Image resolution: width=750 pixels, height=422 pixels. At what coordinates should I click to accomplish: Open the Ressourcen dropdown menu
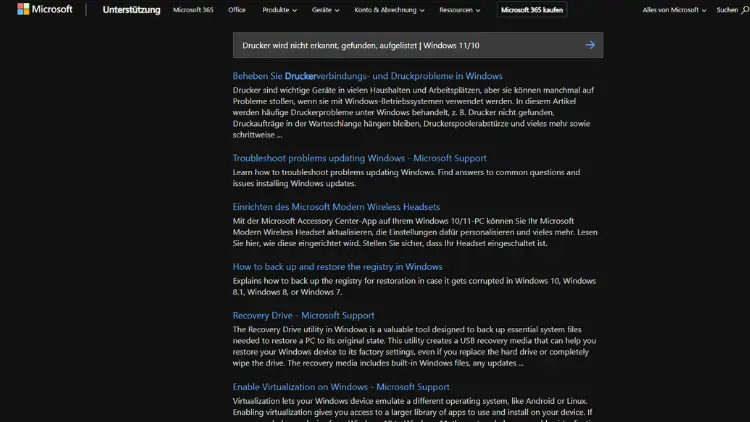point(460,10)
